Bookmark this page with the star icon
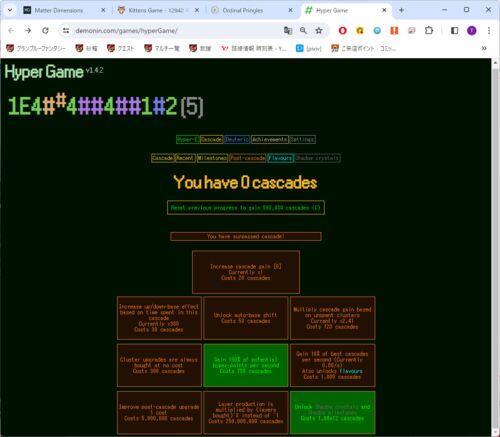Image resolution: width=500 pixels, height=437 pixels. tap(319, 31)
